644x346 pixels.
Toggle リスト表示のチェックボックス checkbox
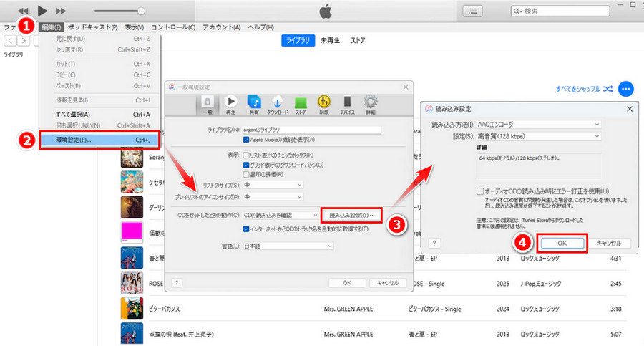[246, 155]
